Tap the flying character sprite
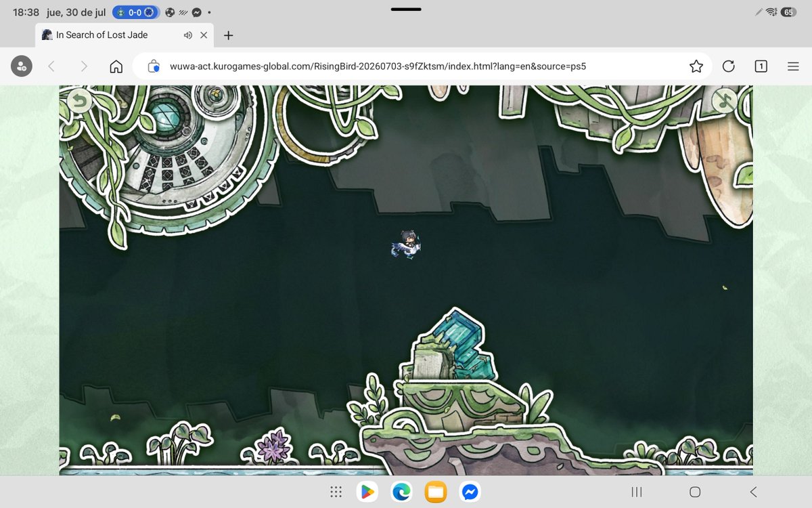Viewport: 812px width, 508px height. click(407, 244)
